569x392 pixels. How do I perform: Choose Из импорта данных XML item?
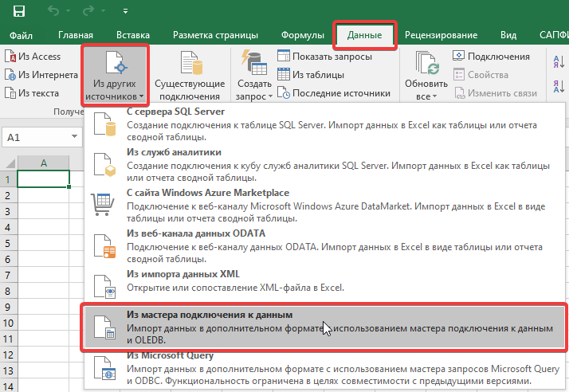coord(324,284)
